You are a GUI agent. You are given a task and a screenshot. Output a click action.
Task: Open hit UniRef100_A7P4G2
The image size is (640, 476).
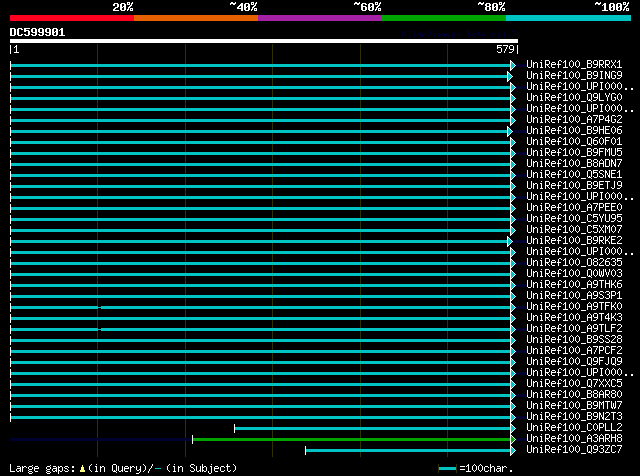pos(574,119)
